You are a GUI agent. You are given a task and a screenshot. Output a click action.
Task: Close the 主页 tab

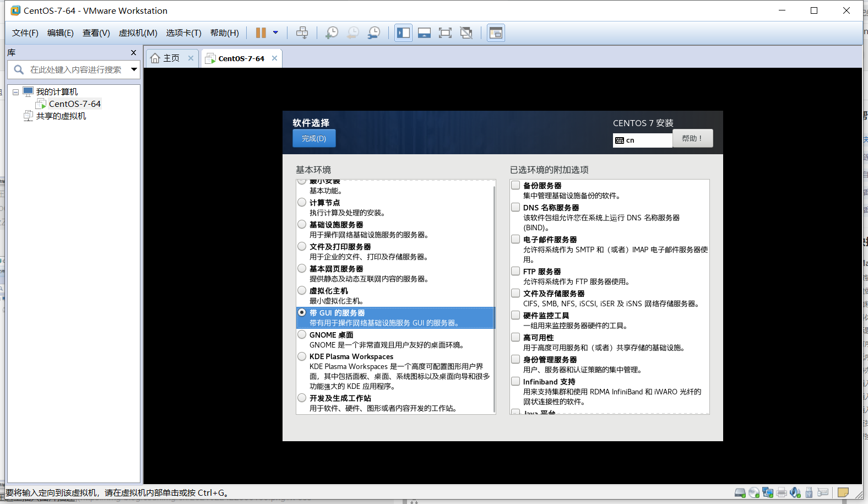tap(191, 58)
